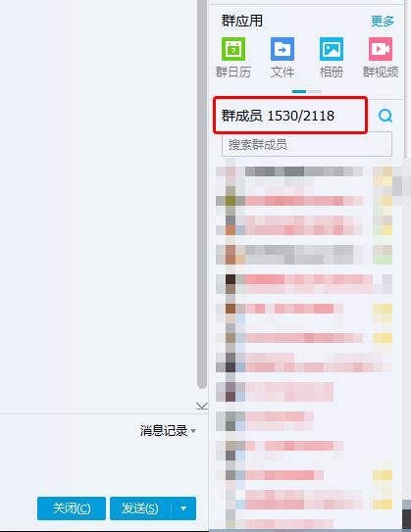Image resolution: width=411 pixels, height=532 pixels.
Task: Open the 相册 photo album icon
Action: (332, 49)
